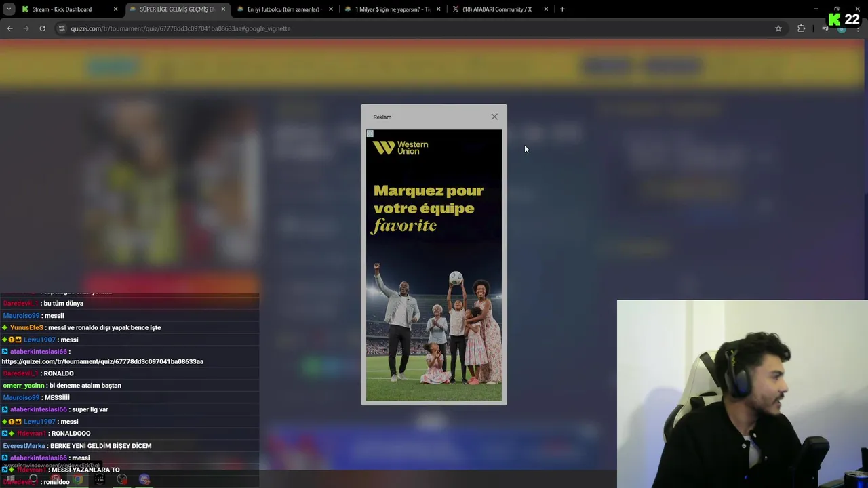Image resolution: width=868 pixels, height=488 pixels.
Task: Open the CTRL app in taskbar
Action: (100, 480)
